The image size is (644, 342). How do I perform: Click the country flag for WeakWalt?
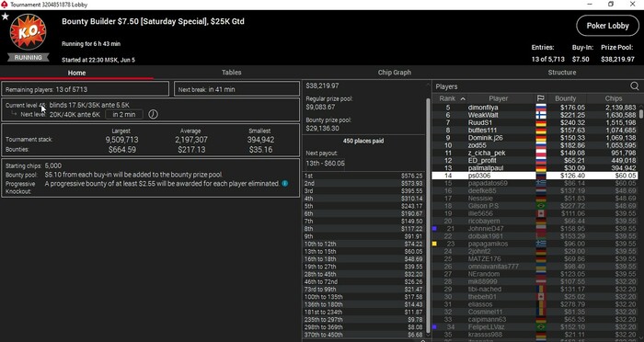coord(541,115)
